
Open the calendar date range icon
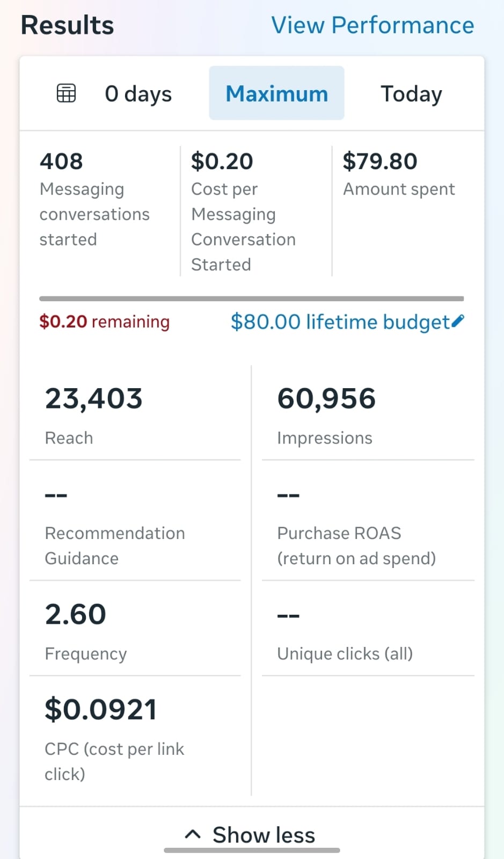coord(66,93)
